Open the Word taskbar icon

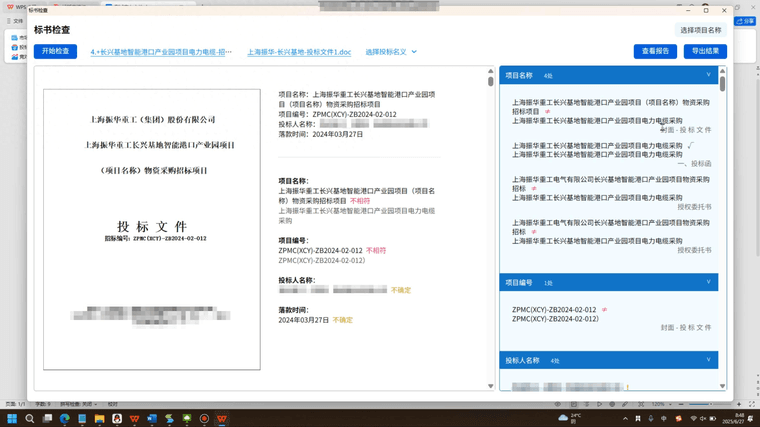pyautogui.click(x=152, y=418)
